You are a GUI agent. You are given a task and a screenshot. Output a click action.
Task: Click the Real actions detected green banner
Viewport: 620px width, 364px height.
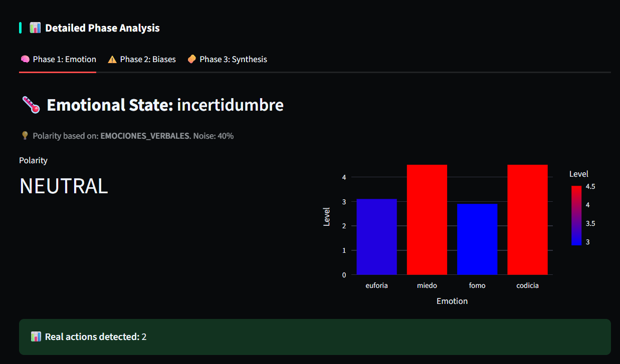(315, 337)
